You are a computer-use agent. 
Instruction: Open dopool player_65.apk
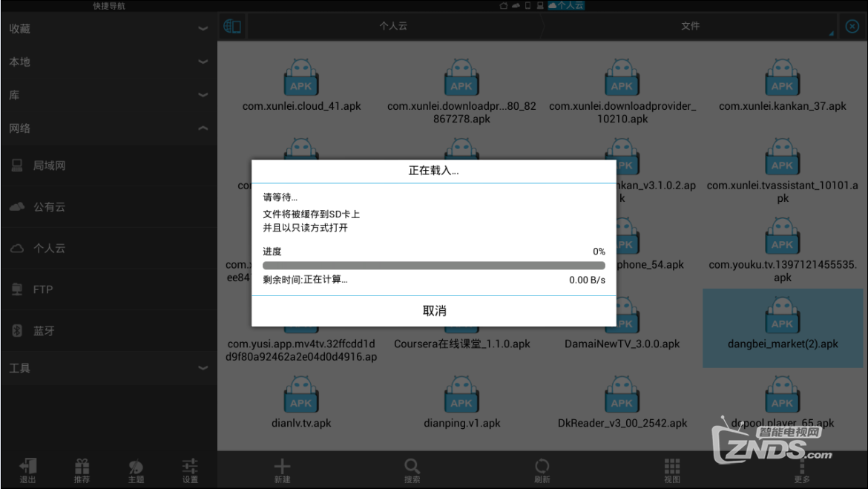point(782,402)
